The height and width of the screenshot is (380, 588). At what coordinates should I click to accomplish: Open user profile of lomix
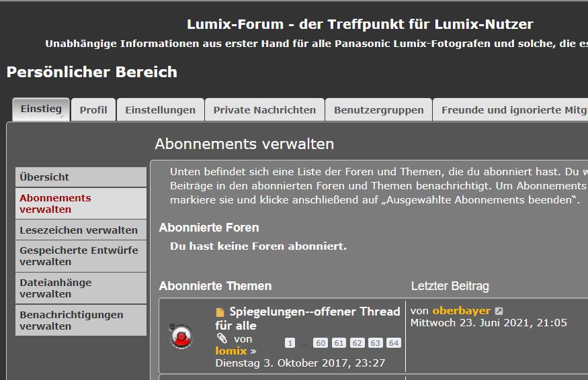230,350
